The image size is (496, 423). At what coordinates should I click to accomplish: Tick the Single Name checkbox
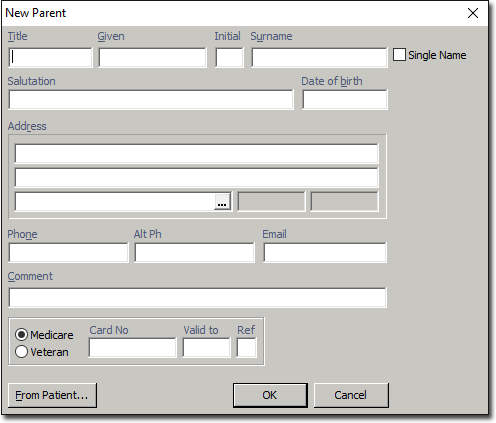click(x=399, y=55)
